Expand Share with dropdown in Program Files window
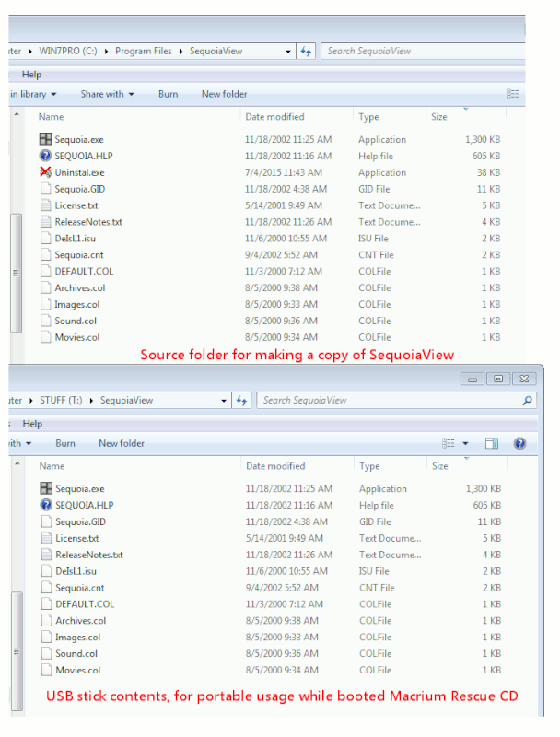560x737 pixels. pos(131,95)
